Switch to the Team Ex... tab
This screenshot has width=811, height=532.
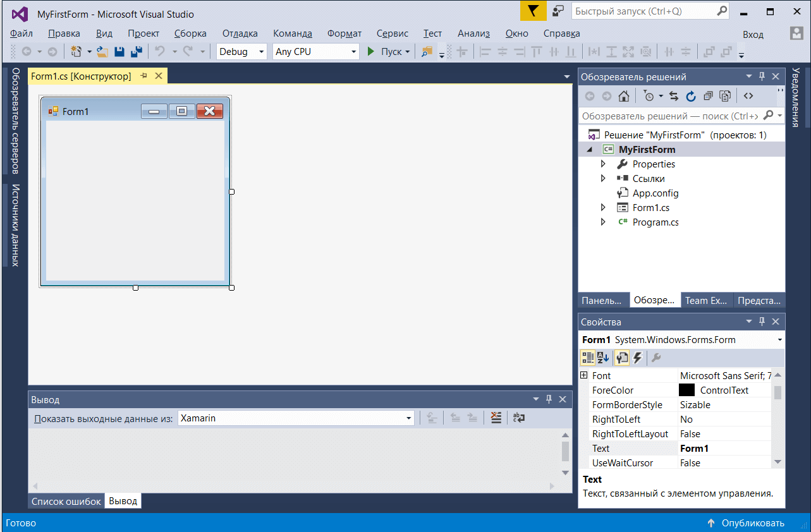tap(707, 300)
